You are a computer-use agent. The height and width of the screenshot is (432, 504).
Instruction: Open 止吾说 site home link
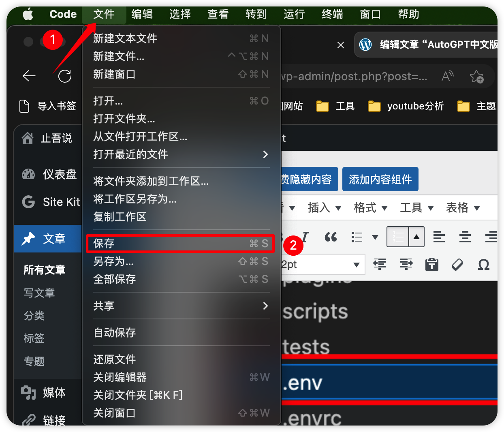tap(47, 139)
